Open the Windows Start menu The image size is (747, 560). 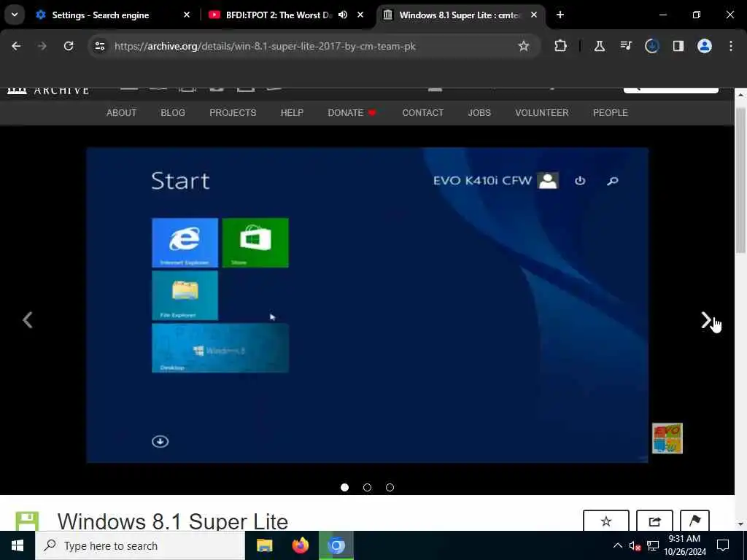18,545
